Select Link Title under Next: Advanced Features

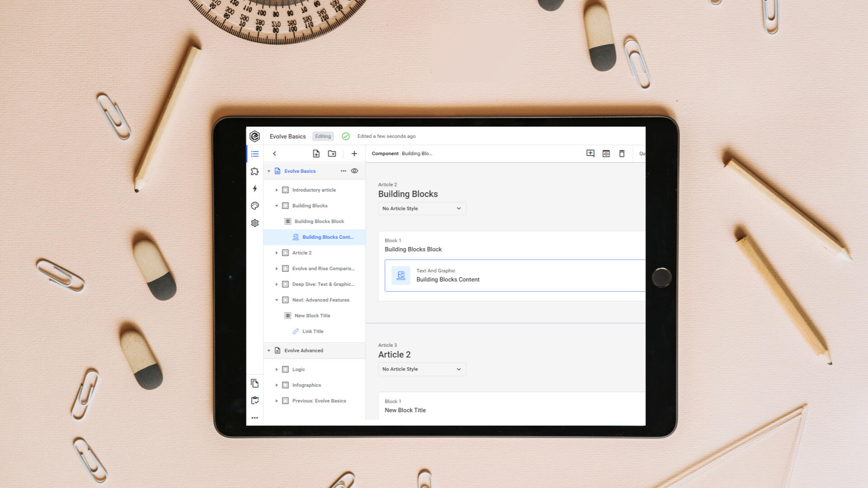pyautogui.click(x=313, y=331)
